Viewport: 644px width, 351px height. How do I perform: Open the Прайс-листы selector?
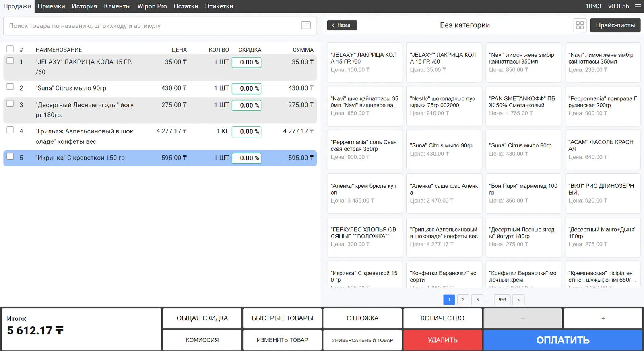click(x=615, y=25)
